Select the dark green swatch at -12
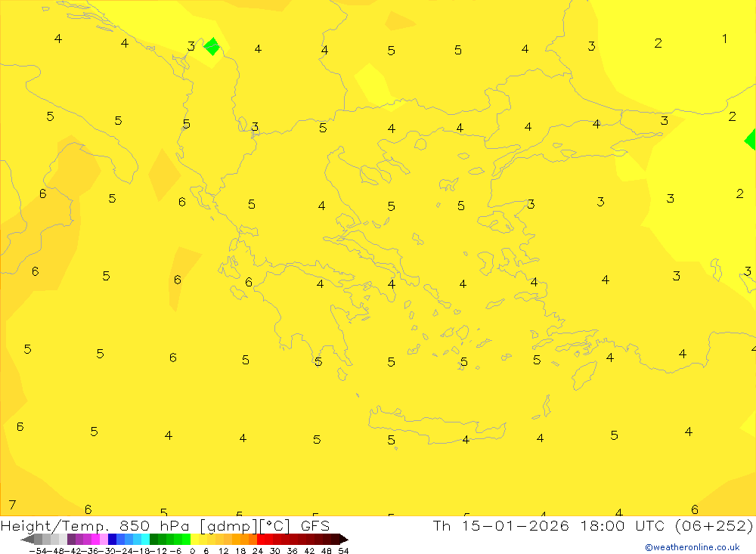This screenshot has height=554, width=756. pos(153,540)
